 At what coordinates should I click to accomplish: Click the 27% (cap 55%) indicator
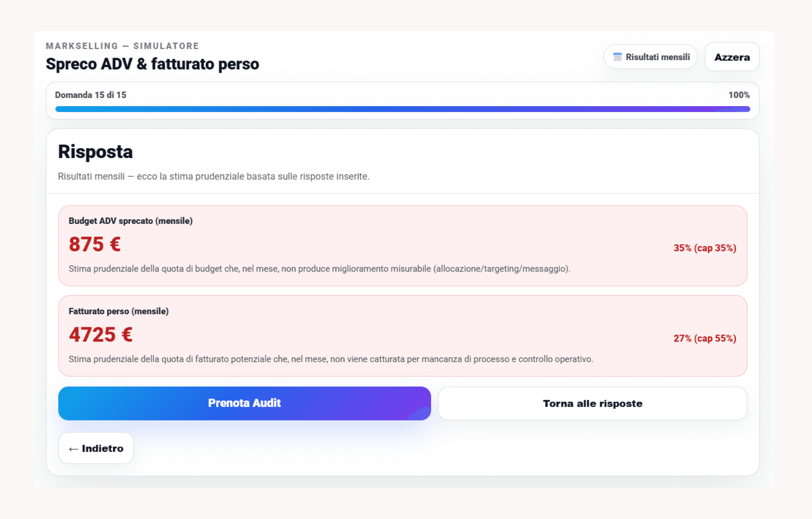pos(704,338)
